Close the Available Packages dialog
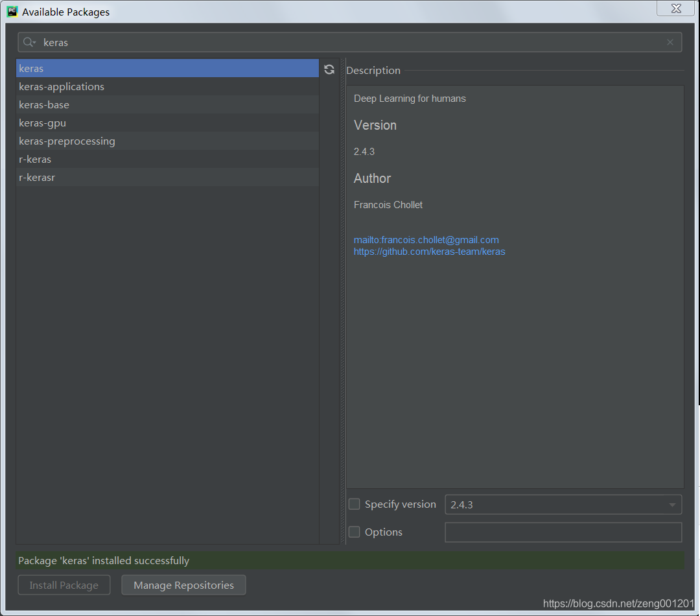Image resolution: width=700 pixels, height=616 pixels. coord(676,8)
